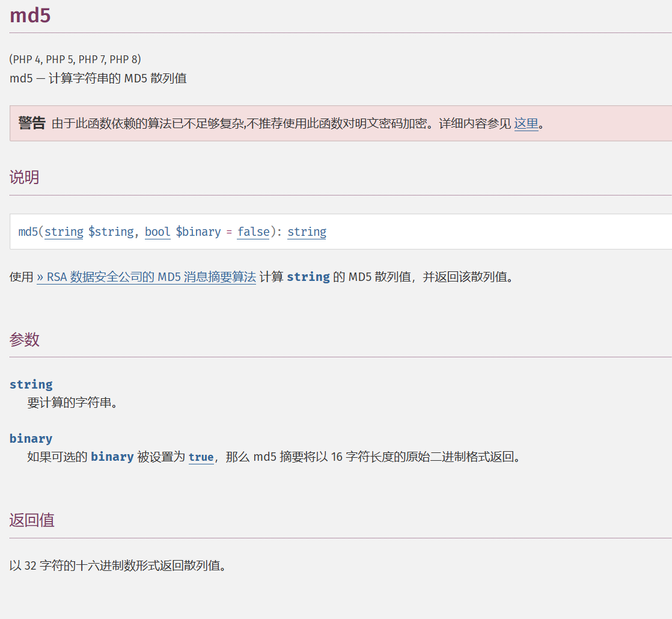
Task: Open the 这里 link in the warning box
Action: [526, 124]
